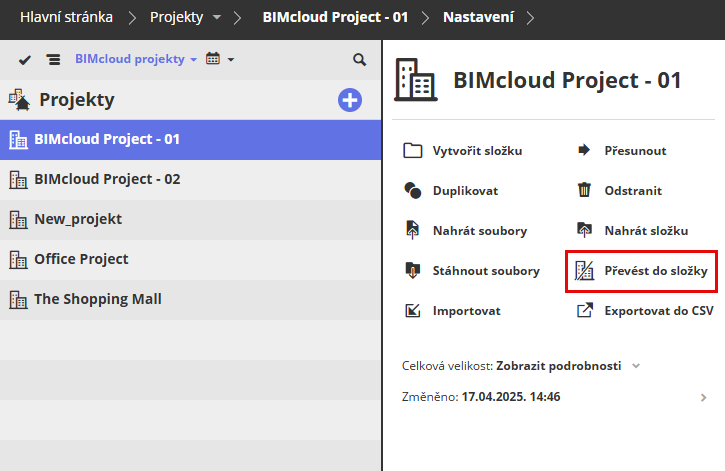Go to Hlavní stránka breadcrumb
The image size is (725, 471).
66,18
